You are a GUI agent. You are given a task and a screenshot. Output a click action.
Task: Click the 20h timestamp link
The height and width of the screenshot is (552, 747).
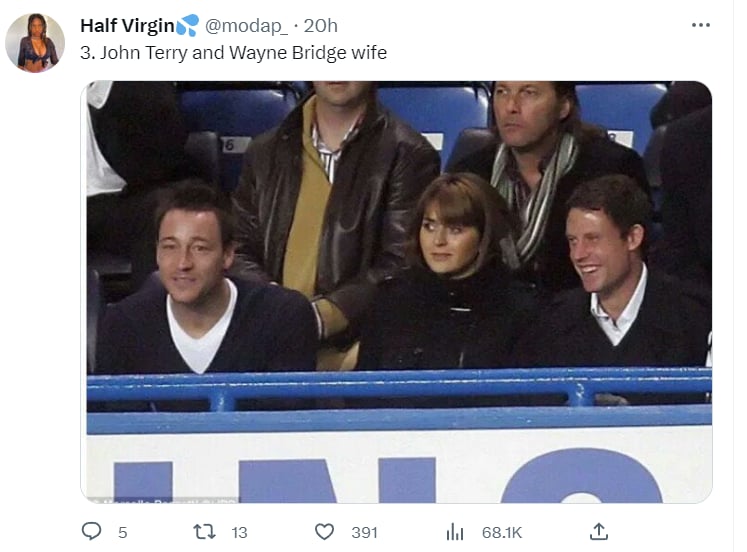tap(321, 26)
